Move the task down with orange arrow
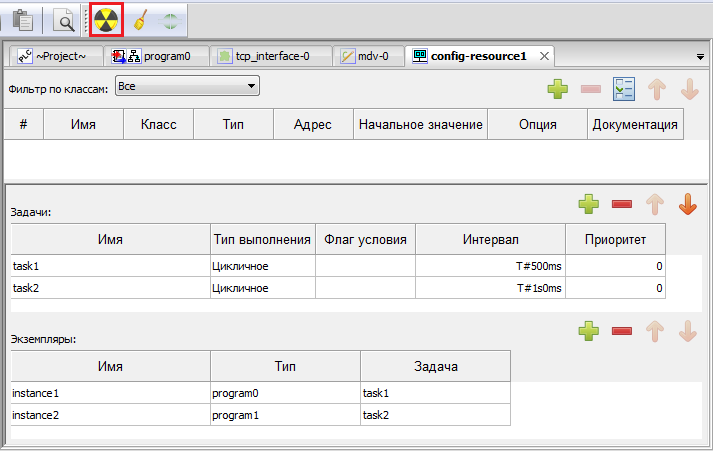The image size is (713, 451). [x=687, y=205]
